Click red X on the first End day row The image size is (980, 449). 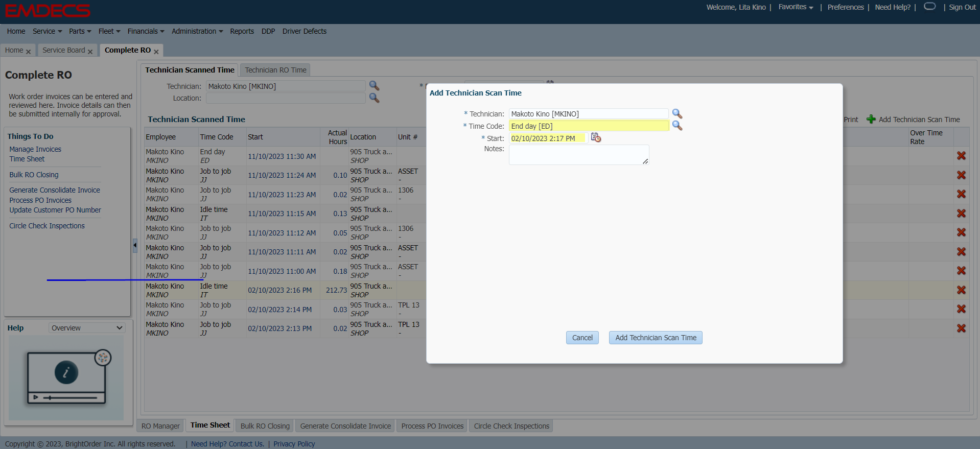(961, 156)
